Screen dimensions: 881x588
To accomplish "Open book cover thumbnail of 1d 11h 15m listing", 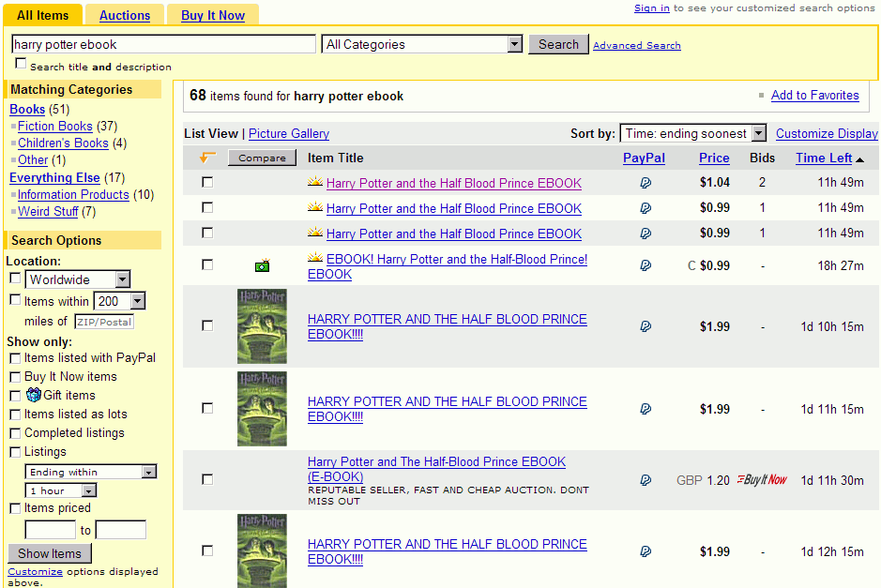I will click(x=262, y=409).
